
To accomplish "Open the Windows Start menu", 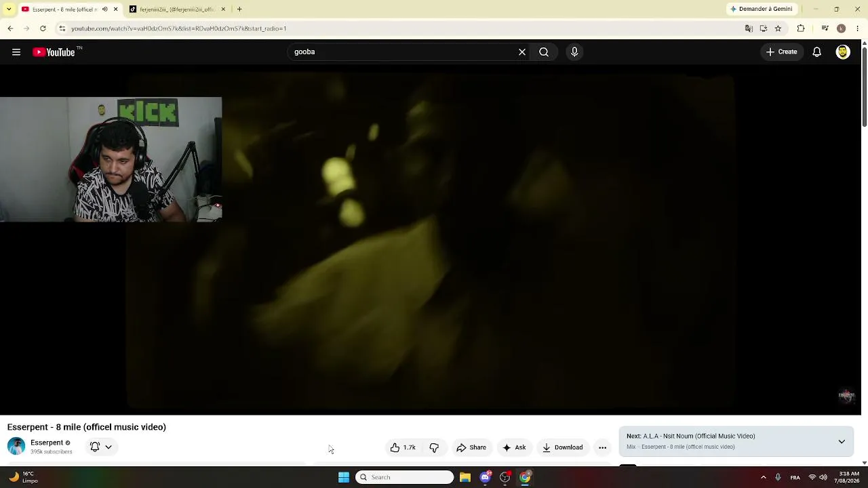I will (x=344, y=477).
